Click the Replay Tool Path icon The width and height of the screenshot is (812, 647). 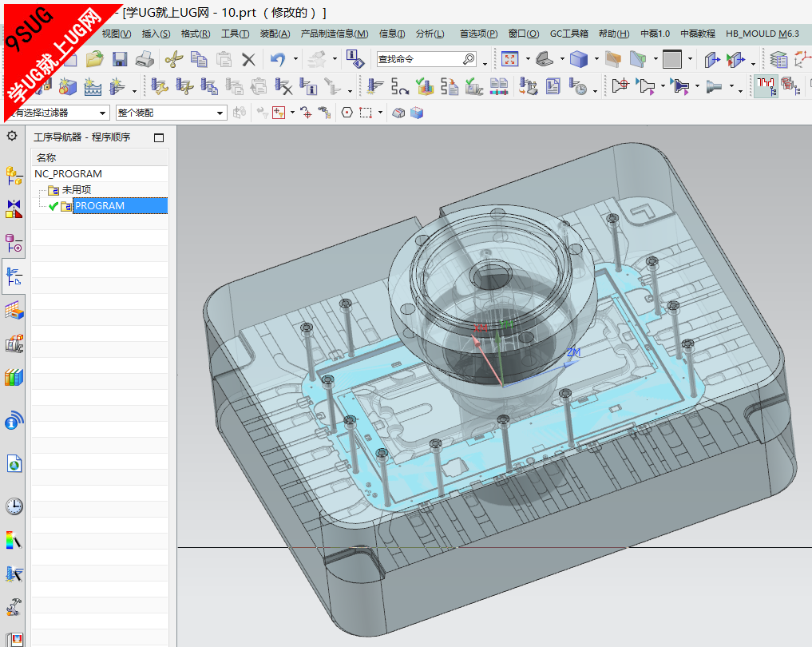[399, 86]
